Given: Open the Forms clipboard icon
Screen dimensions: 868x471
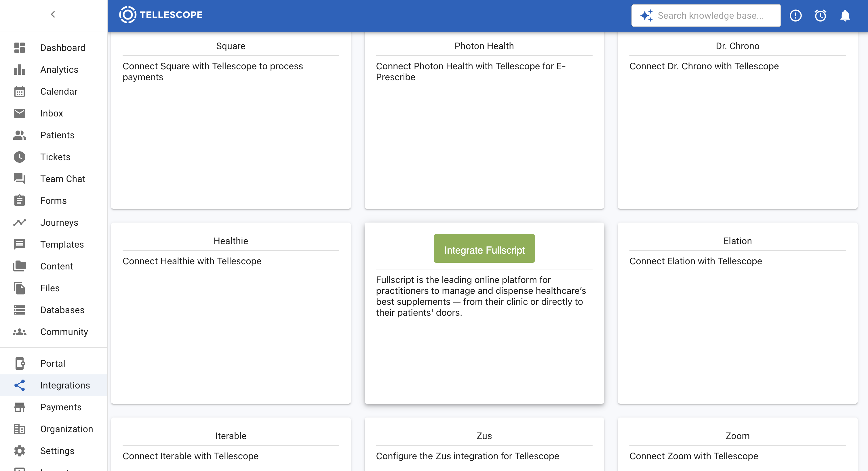Looking at the screenshot, I should (x=20, y=201).
